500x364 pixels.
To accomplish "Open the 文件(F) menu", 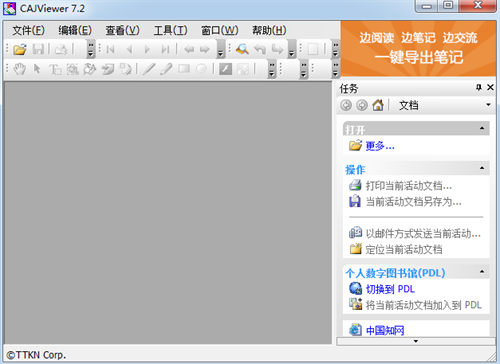I will [28, 30].
